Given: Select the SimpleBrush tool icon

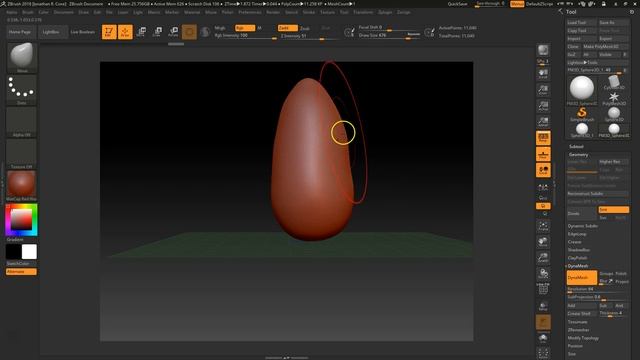Looking at the screenshot, I should tap(582, 114).
